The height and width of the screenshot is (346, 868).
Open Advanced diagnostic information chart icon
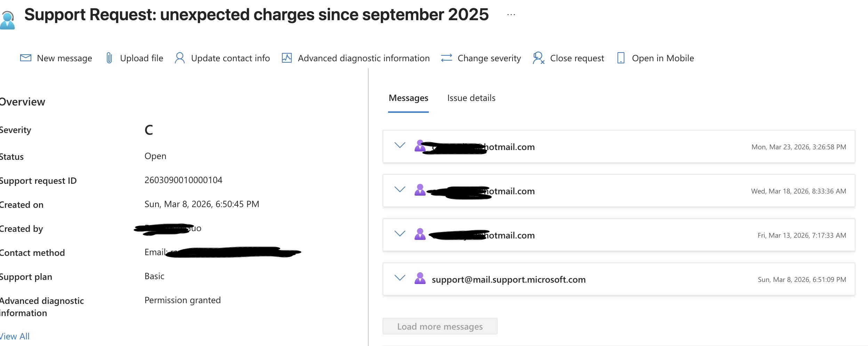coord(287,58)
